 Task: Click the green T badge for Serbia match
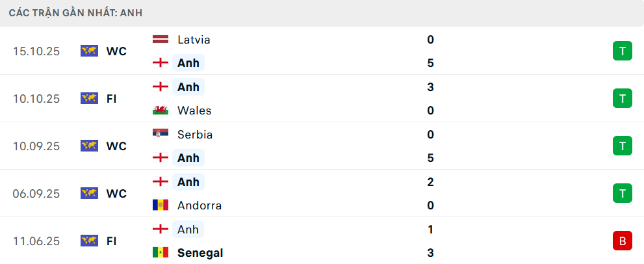[x=622, y=146]
